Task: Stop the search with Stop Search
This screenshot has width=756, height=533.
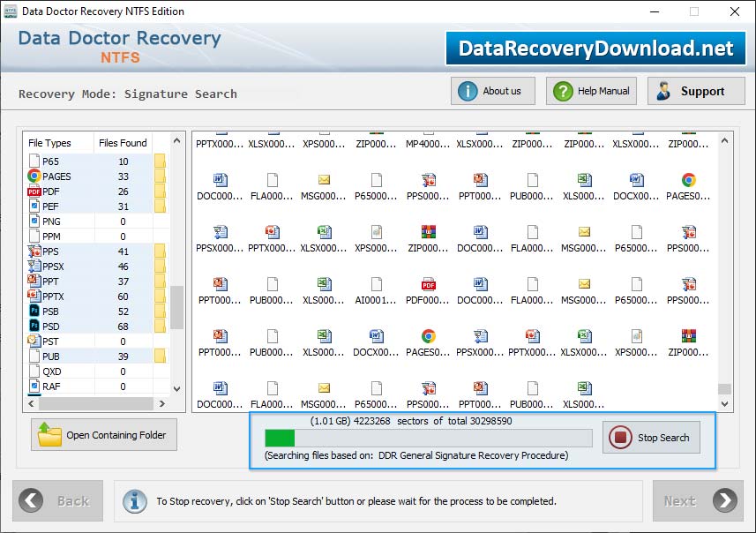Action: coord(651,438)
